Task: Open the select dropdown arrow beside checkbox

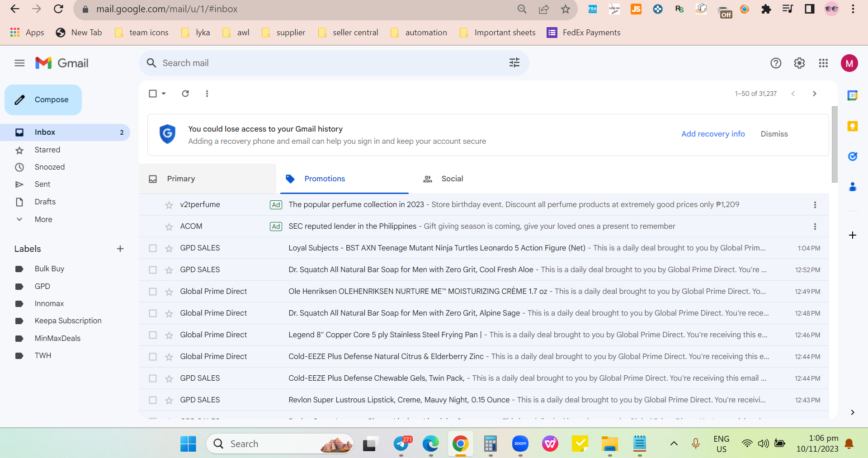Action: [164, 94]
